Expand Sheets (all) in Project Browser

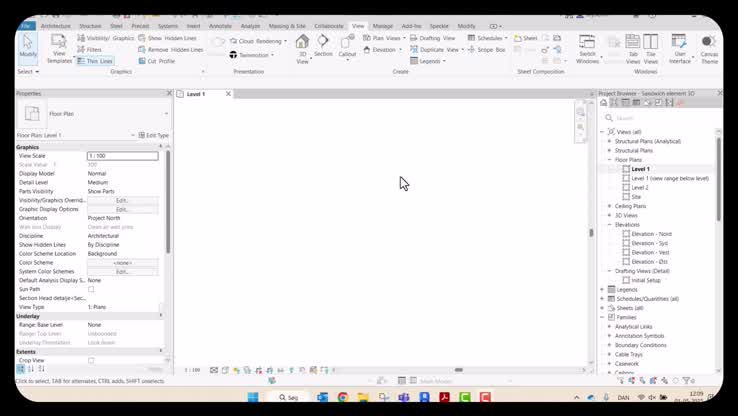(x=602, y=308)
